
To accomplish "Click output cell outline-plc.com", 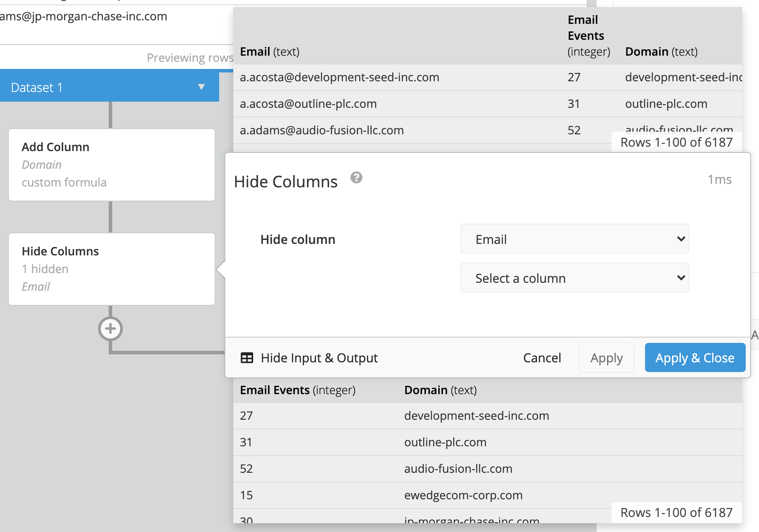I will pos(445,442).
